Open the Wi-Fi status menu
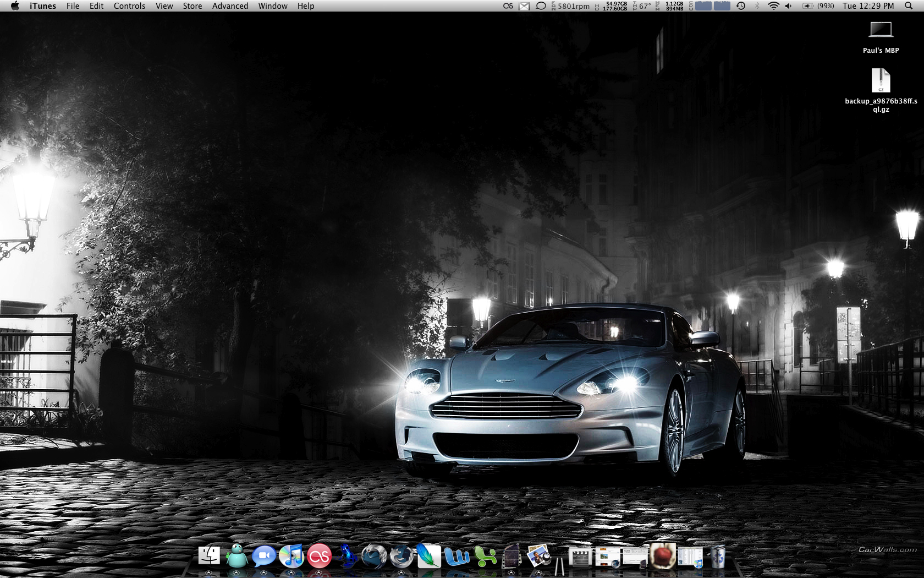 [x=773, y=6]
